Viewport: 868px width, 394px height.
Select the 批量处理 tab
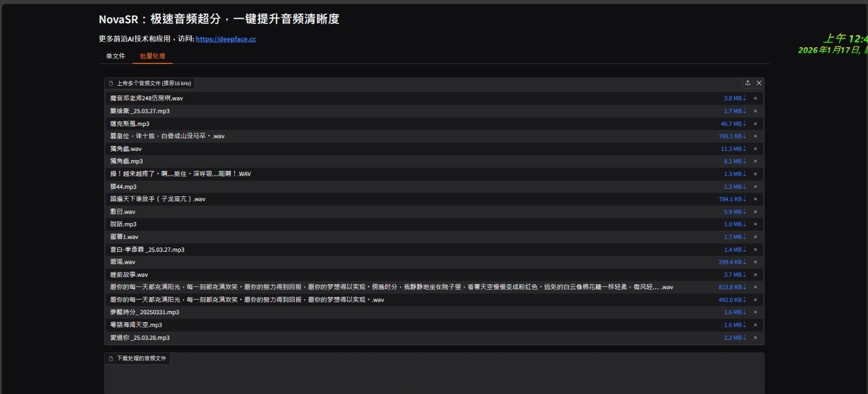click(152, 56)
